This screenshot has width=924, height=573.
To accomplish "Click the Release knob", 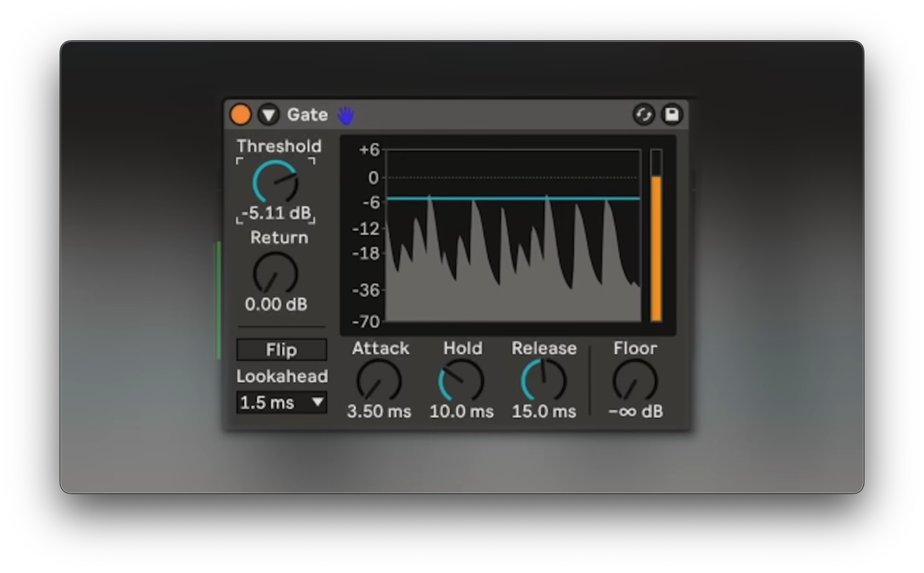I will (x=544, y=381).
